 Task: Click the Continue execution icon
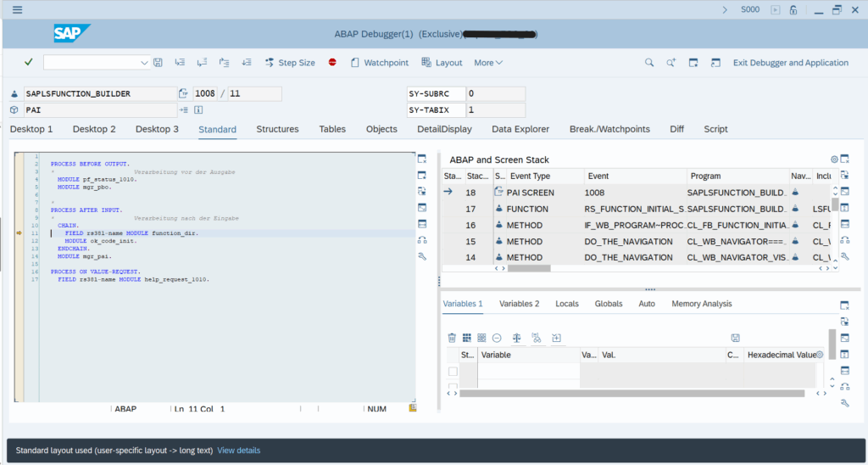(247, 63)
